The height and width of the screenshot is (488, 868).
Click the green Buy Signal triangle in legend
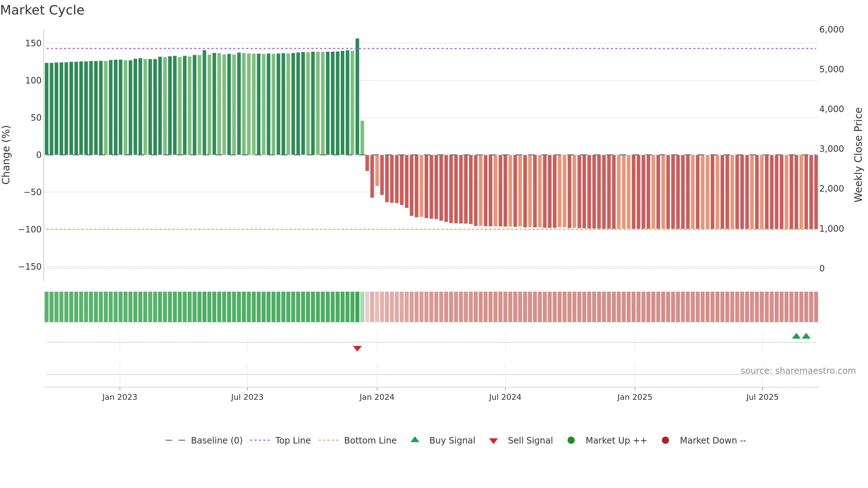(x=415, y=440)
